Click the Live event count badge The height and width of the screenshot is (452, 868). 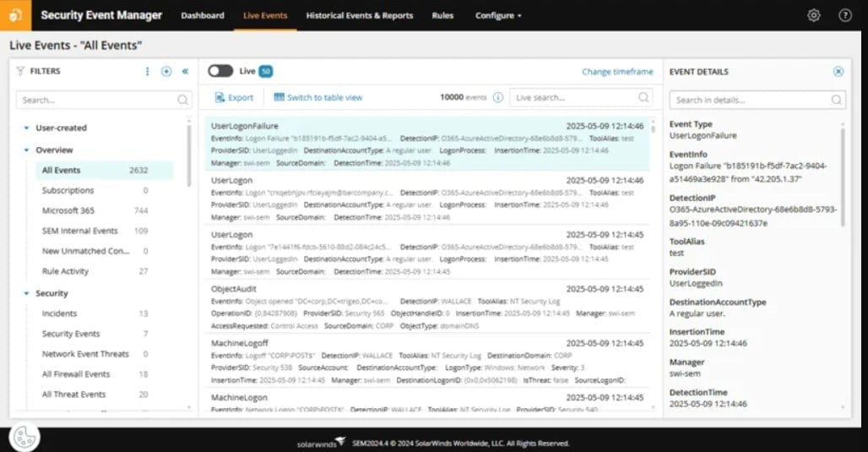point(266,72)
